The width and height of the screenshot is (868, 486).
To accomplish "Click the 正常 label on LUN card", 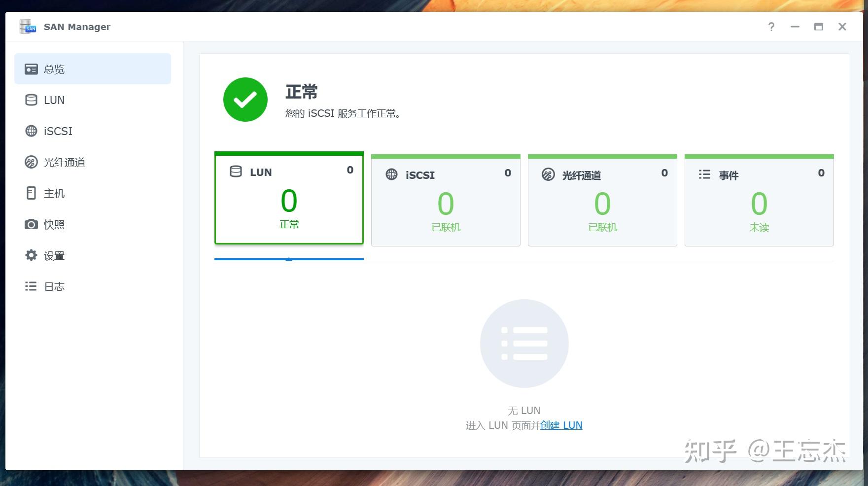I will point(289,224).
